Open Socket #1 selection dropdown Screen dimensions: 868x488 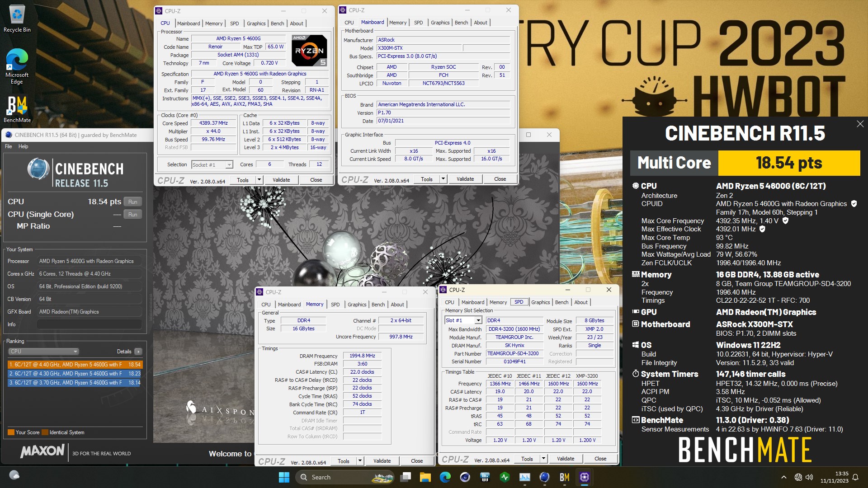(x=212, y=165)
